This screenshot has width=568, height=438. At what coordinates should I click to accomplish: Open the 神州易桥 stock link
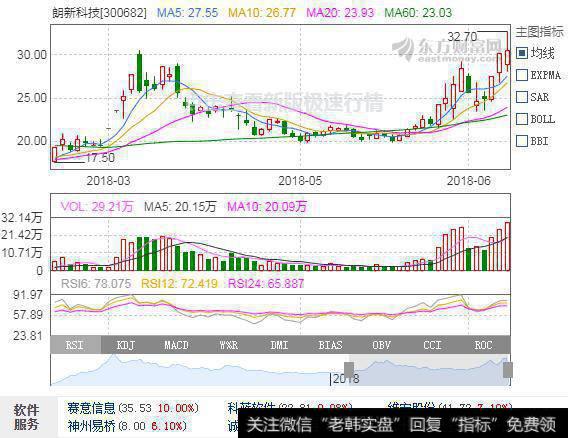[91, 426]
